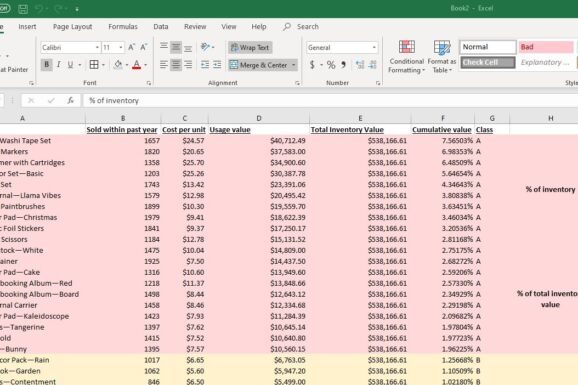
Task: Open the Page Layout ribbon tab
Action: click(x=73, y=27)
